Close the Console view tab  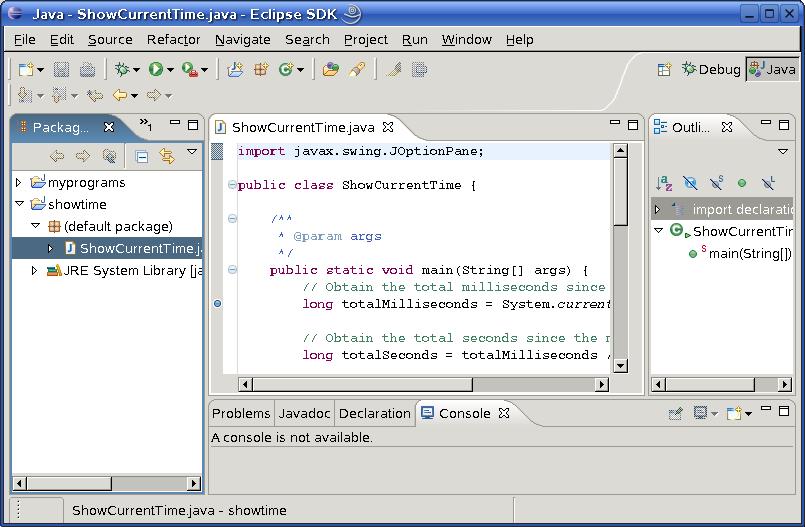tap(504, 413)
